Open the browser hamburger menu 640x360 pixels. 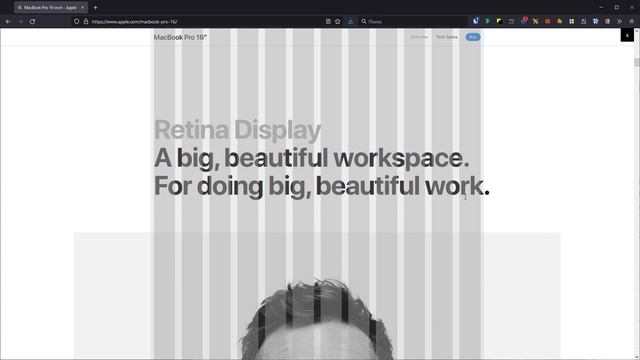[631, 21]
